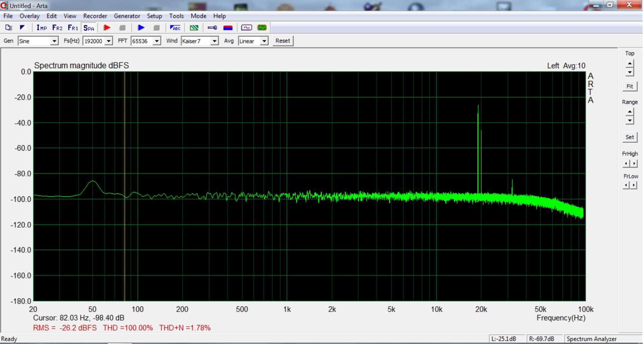Click the Fit button
Screen dimensions: 644x344
630,86
